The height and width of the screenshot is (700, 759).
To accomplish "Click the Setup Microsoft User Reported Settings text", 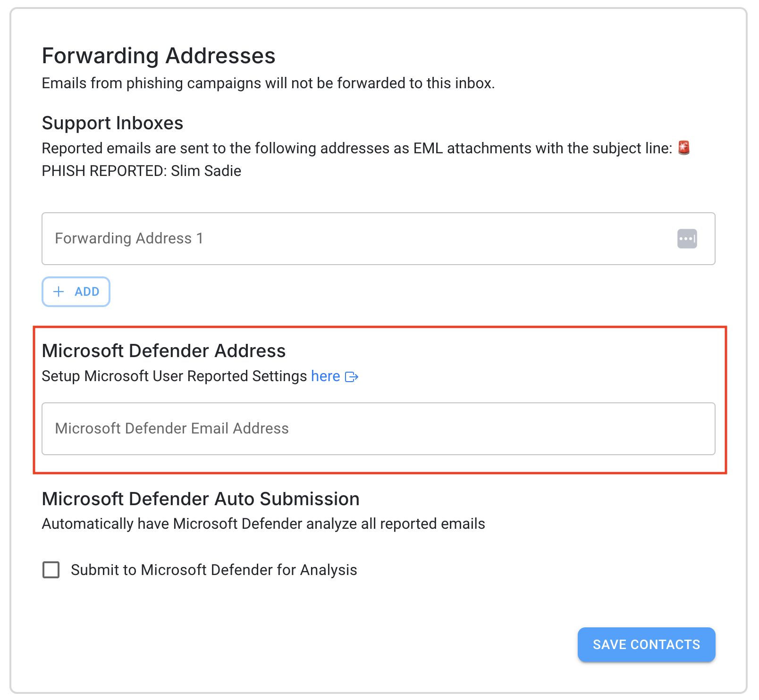I will click(176, 376).
